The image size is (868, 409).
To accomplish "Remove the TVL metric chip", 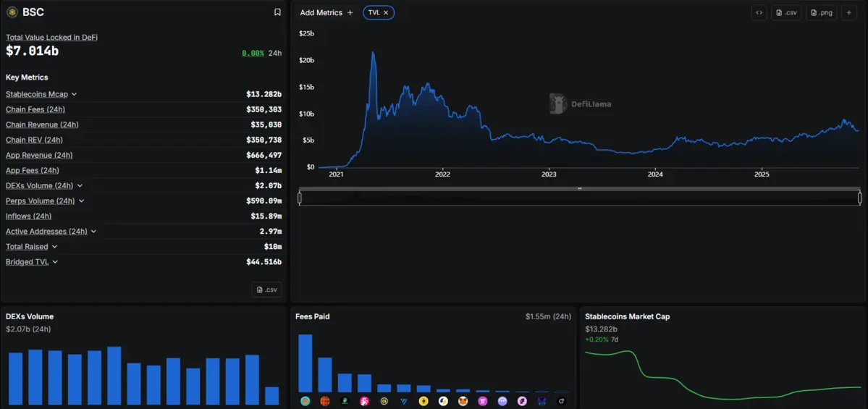I will click(x=386, y=12).
